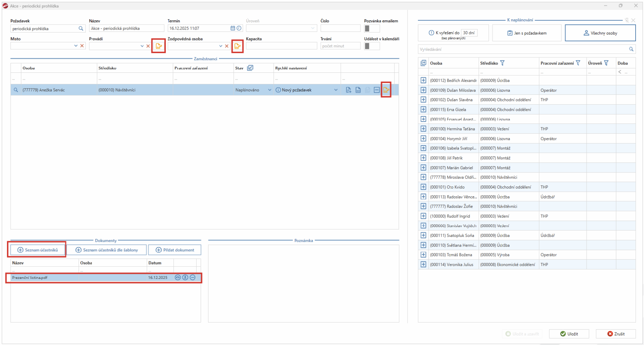Open the Místo dropdown
The image size is (644, 345).
pyautogui.click(x=76, y=46)
